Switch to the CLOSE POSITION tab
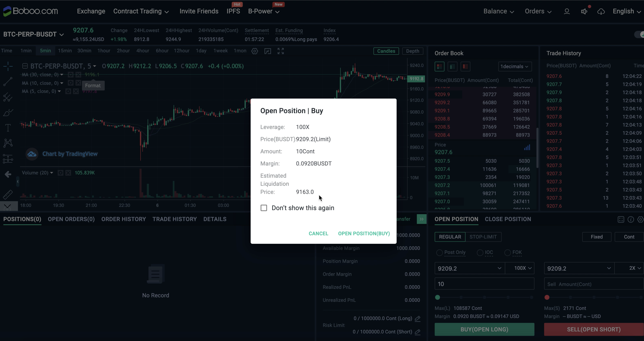The width and height of the screenshot is (644, 341). pos(508,219)
